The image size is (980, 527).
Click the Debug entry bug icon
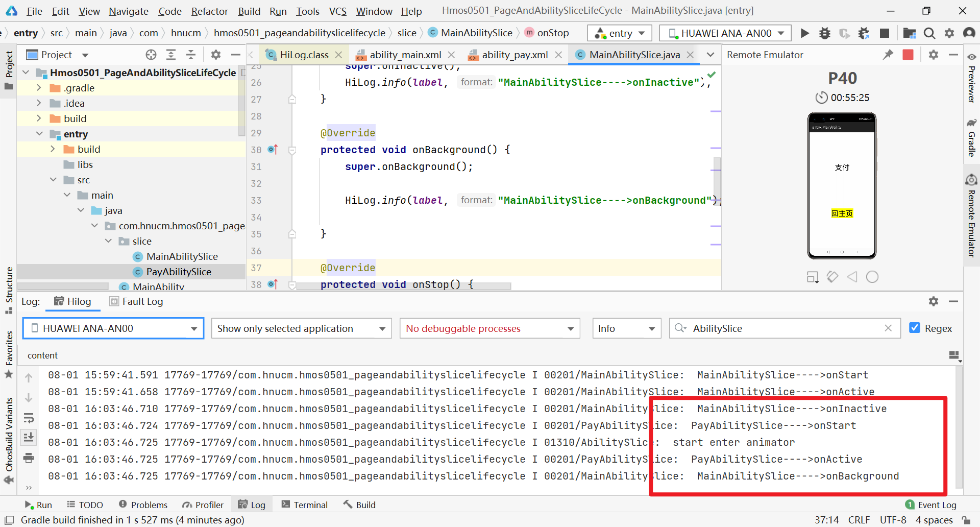click(x=824, y=33)
